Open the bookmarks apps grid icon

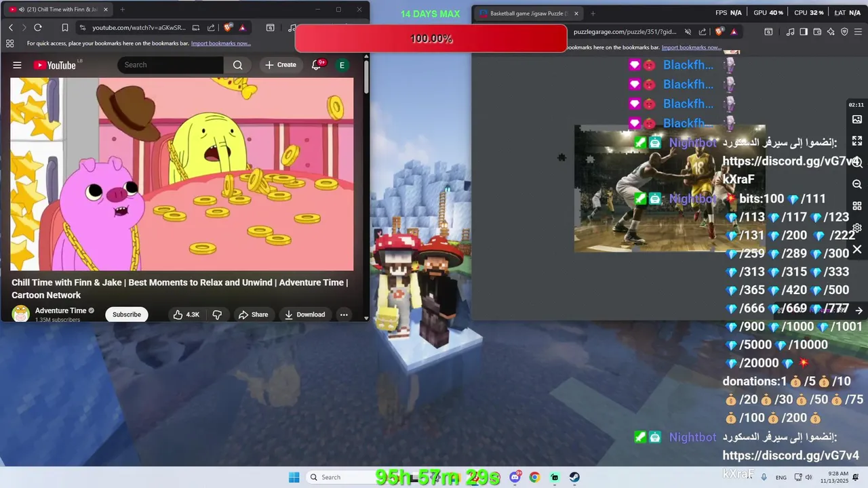click(9, 43)
